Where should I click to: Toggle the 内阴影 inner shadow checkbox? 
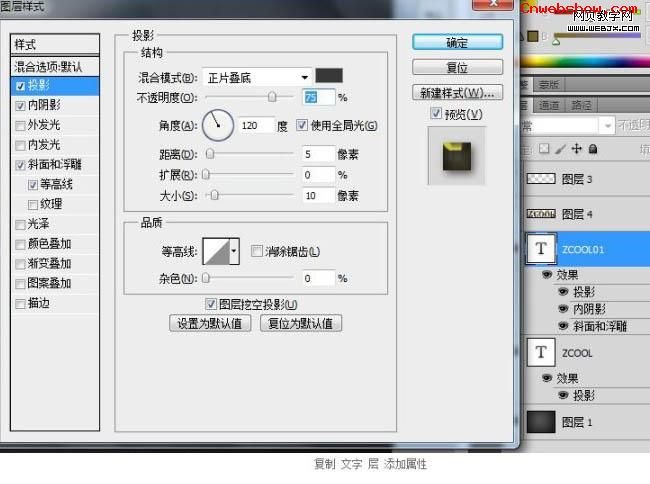[20, 106]
